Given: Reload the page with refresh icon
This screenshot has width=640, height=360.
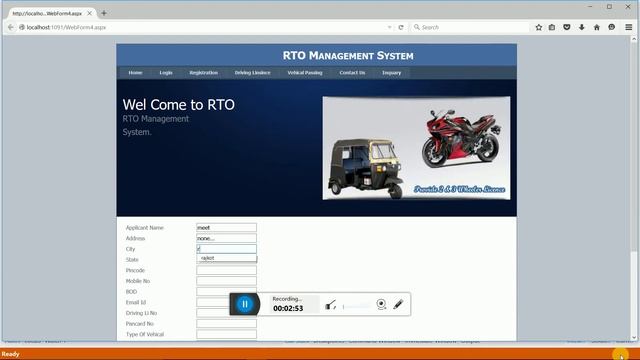Looking at the screenshot, I should [x=401, y=27].
